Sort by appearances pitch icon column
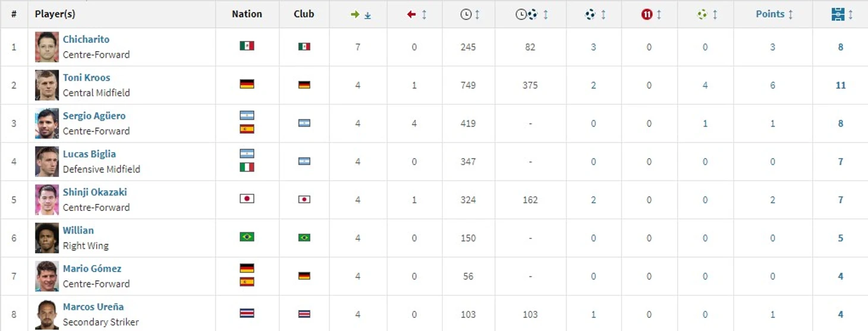This screenshot has height=331, width=868. click(x=842, y=14)
